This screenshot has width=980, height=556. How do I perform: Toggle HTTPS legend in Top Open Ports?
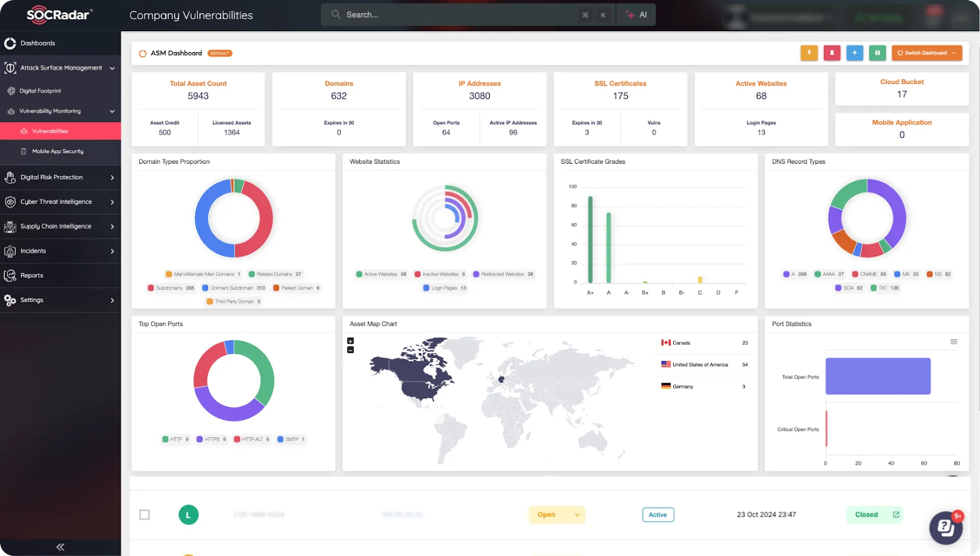pos(211,439)
